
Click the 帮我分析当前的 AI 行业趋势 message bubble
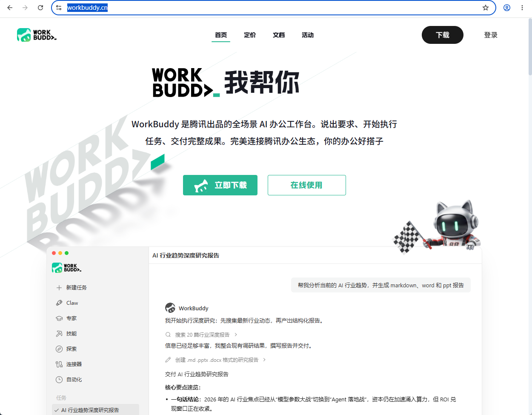pos(381,285)
